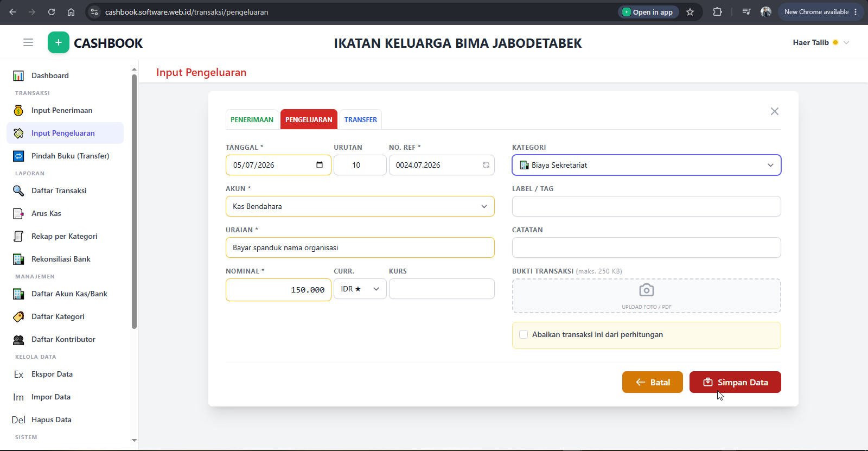Go back in browser history

tap(12, 12)
